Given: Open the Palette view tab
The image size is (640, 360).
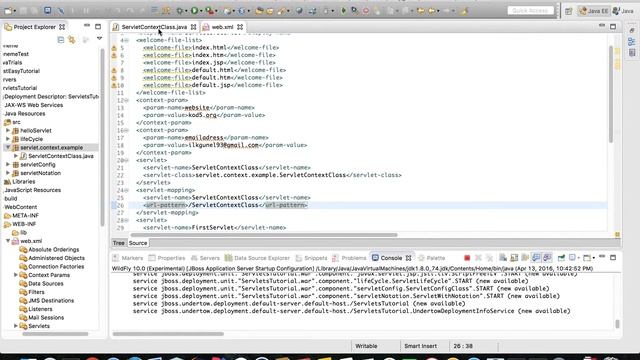Looking at the screenshot, I should coord(432,258).
